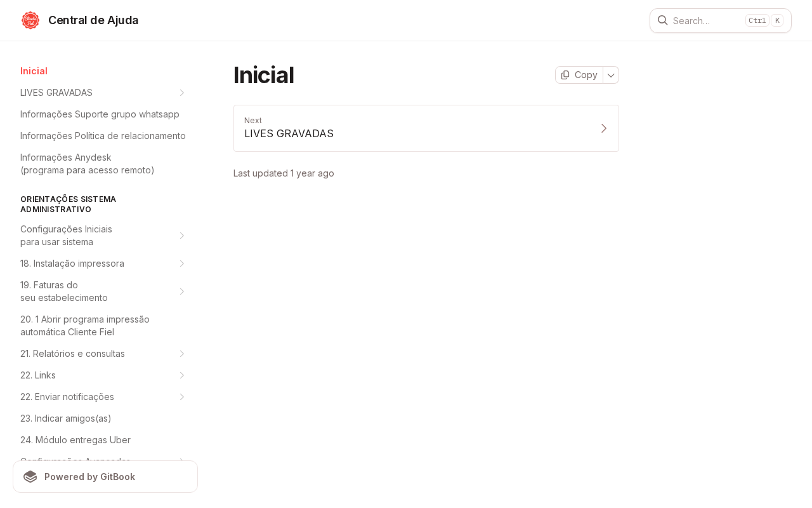The width and height of the screenshot is (812, 508).
Task: Expand 22. Enviar notificações chevron
Action: 182,397
